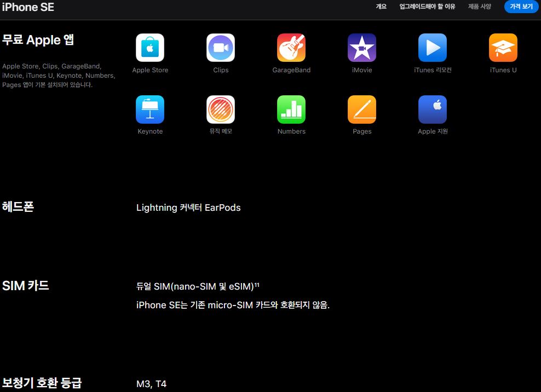Click the Pages label text
The image size is (541, 392).
(362, 131)
